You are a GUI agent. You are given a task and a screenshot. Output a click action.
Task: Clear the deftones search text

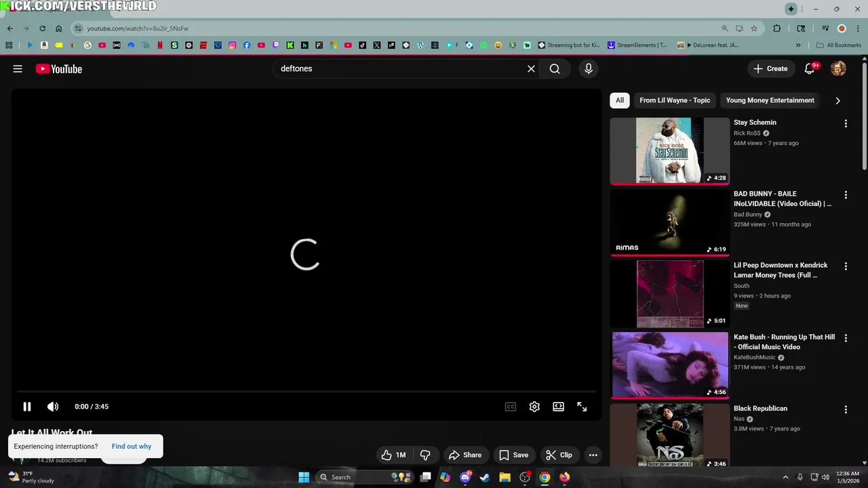click(x=531, y=68)
